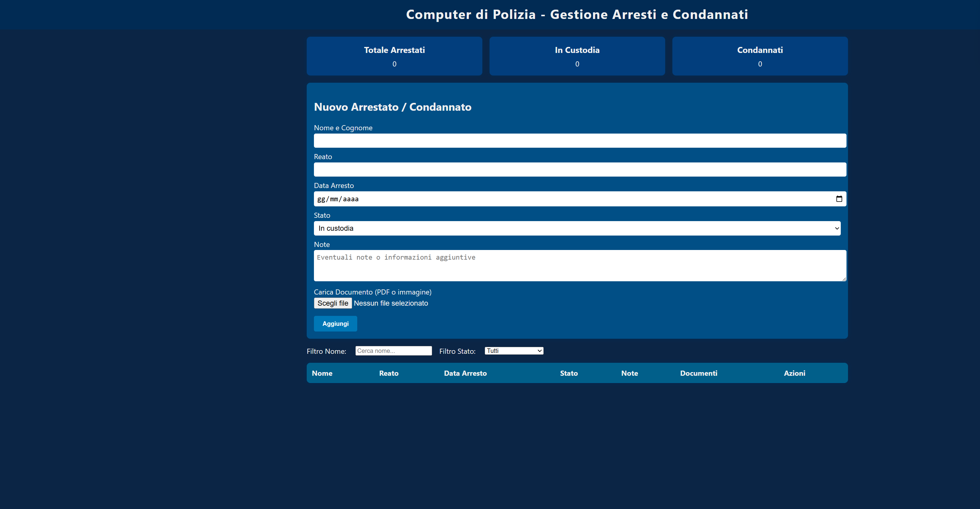Click the Scegli file button

click(333, 303)
